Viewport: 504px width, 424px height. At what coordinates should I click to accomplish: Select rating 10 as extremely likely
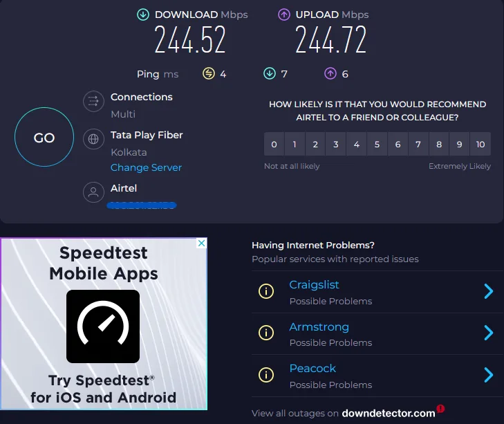480,145
